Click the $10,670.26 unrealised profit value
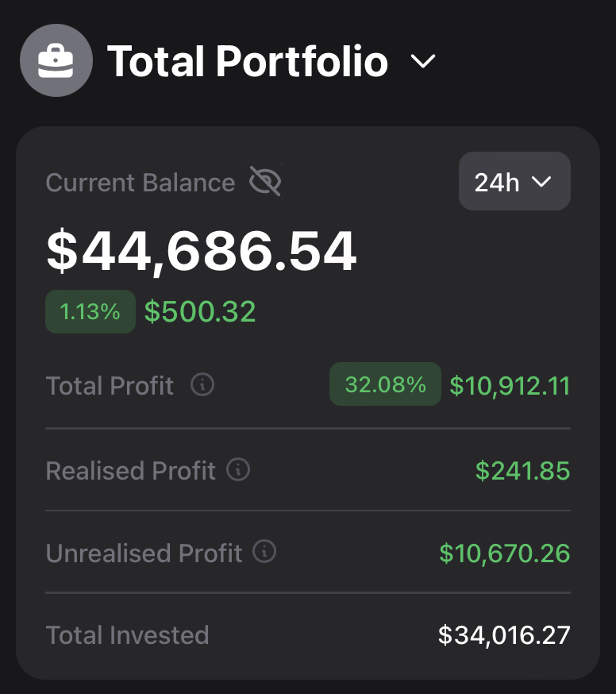Screen dimensions: 616x694 click(505, 553)
